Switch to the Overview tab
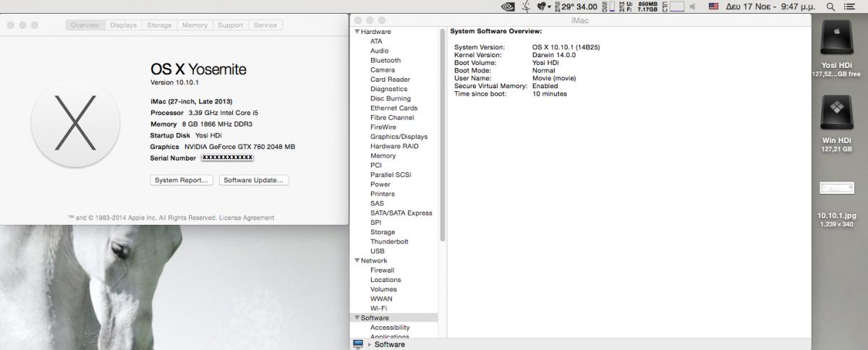The width and height of the screenshot is (868, 350). tap(85, 25)
